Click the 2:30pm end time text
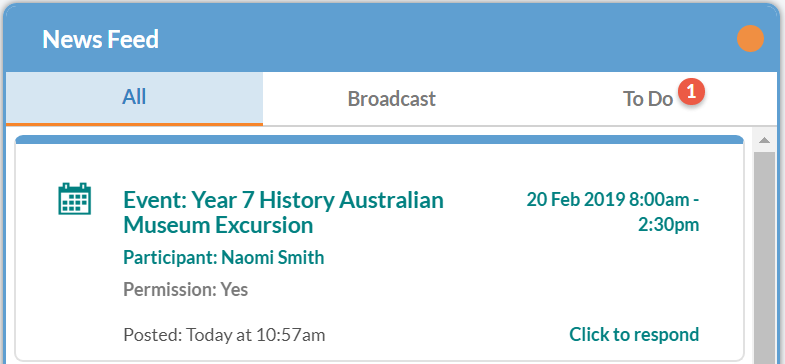This screenshot has height=364, width=785. [668, 225]
